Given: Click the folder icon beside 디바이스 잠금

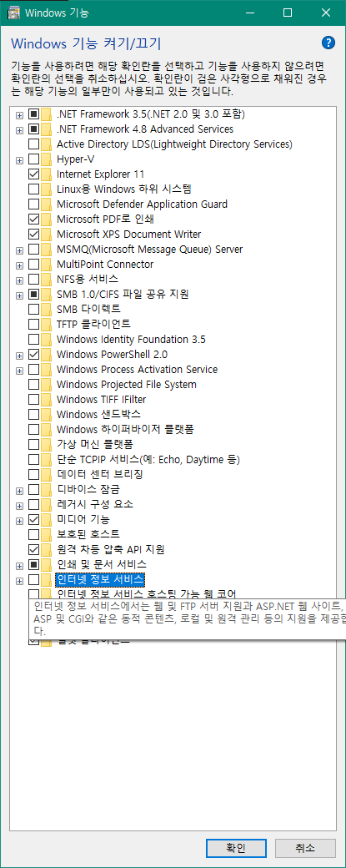Looking at the screenshot, I should [x=47, y=489].
